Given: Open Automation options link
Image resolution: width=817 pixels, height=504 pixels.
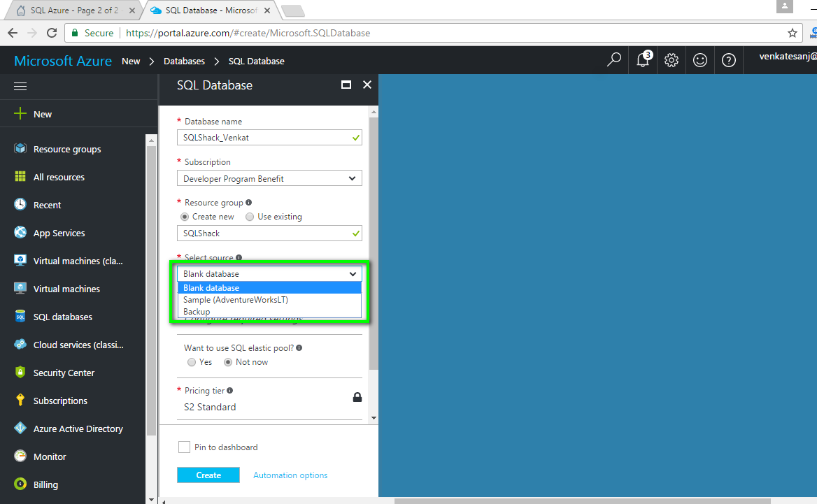Looking at the screenshot, I should tap(290, 475).
